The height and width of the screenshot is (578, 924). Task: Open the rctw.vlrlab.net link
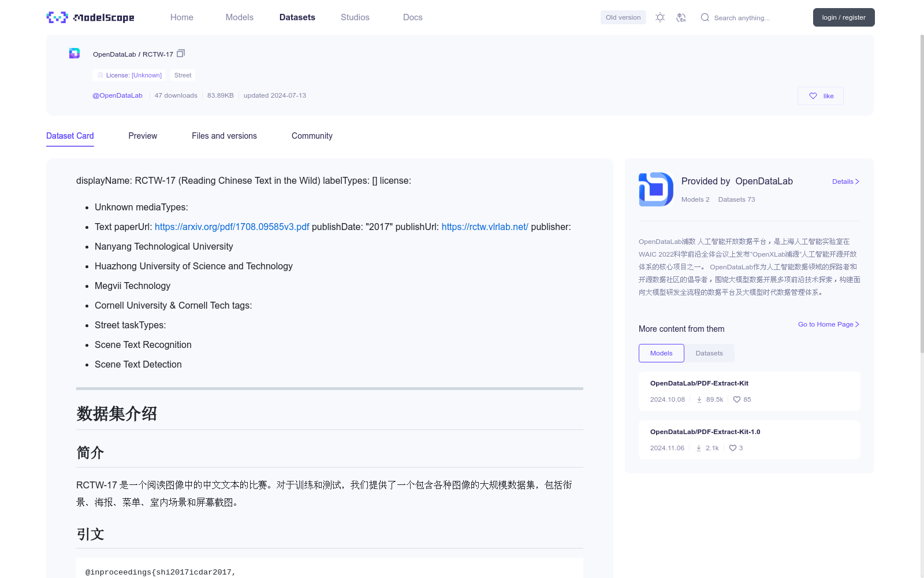(485, 227)
